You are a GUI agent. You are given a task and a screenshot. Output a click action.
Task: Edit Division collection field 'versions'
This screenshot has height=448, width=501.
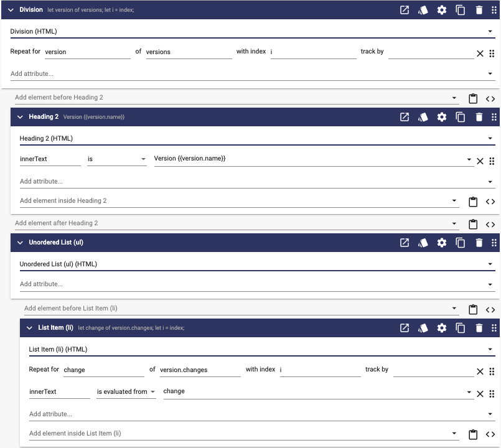pos(189,52)
